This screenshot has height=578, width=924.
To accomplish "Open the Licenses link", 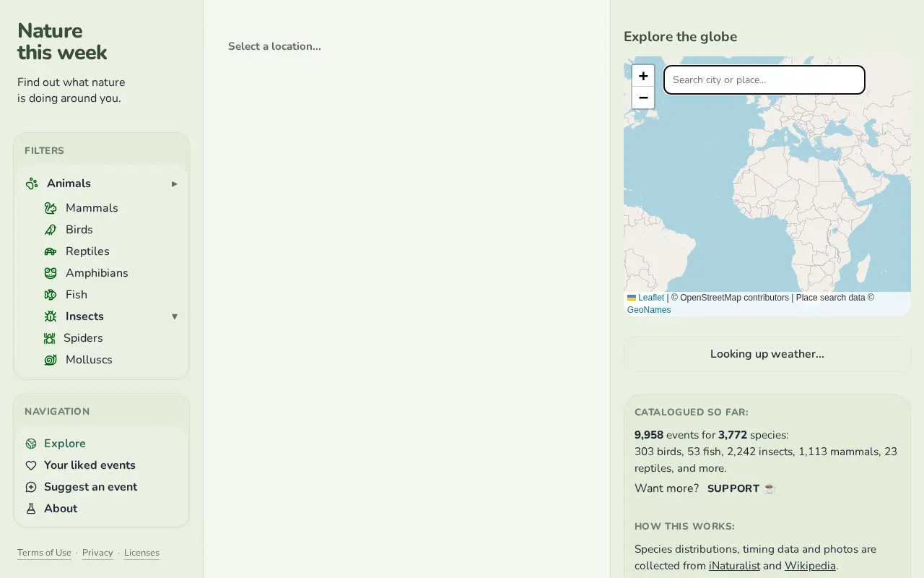I will (x=141, y=553).
